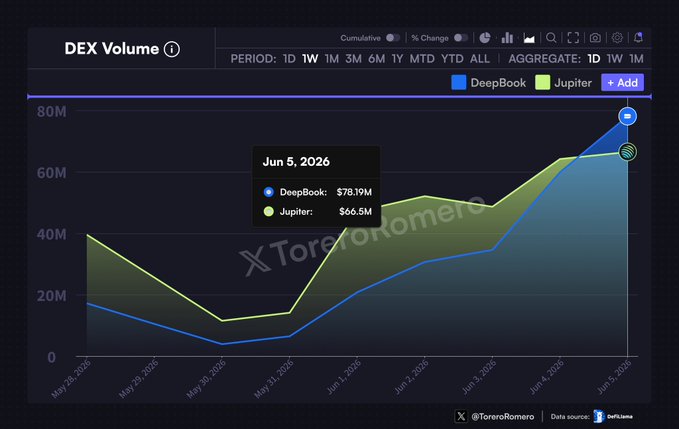Set aggregate to 1W

click(x=614, y=58)
